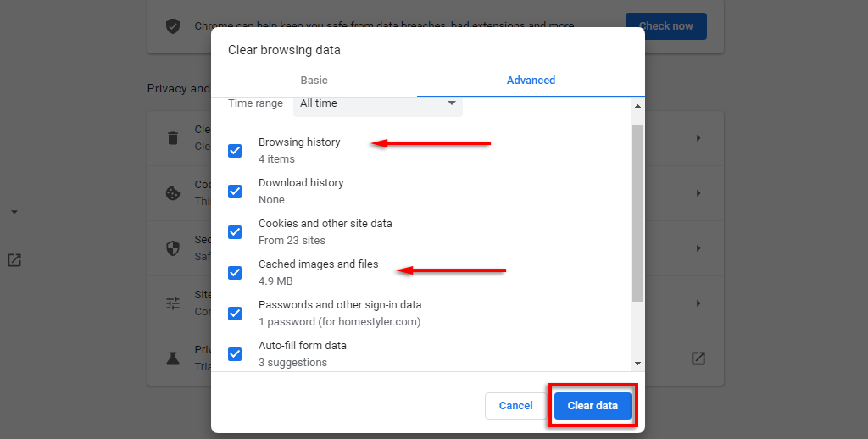The height and width of the screenshot is (439, 868).
Task: Open privacy sandbox external link icon
Action: (698, 358)
